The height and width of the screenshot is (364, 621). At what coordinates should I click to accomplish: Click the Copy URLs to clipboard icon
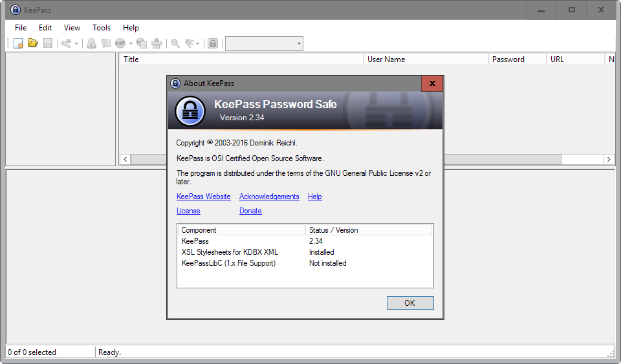point(142,43)
